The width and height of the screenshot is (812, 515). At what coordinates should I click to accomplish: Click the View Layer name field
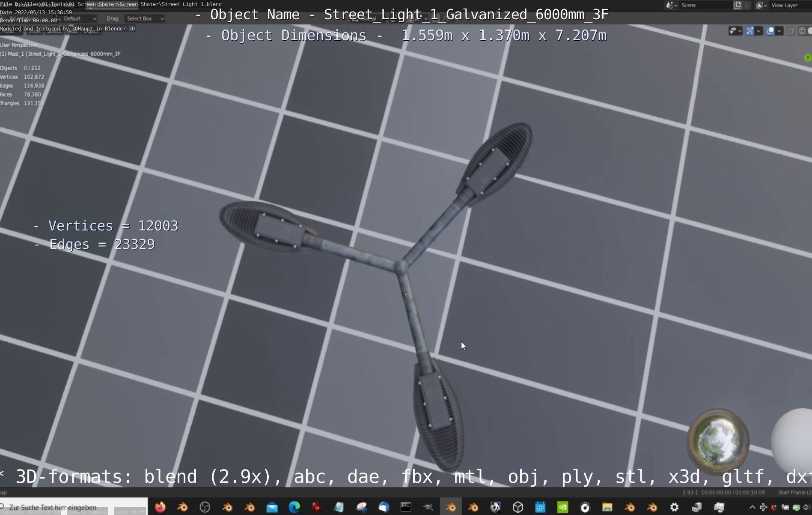point(790,5)
